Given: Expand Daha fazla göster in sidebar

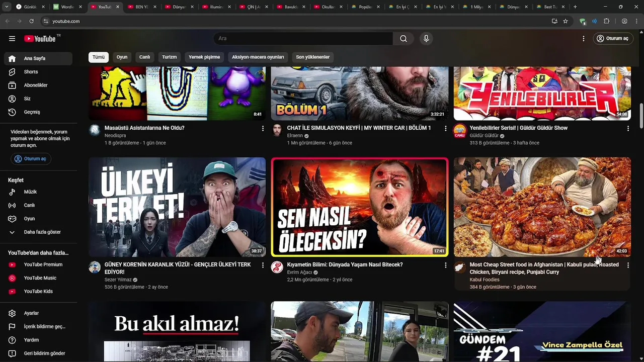Looking at the screenshot, I should click(38, 232).
